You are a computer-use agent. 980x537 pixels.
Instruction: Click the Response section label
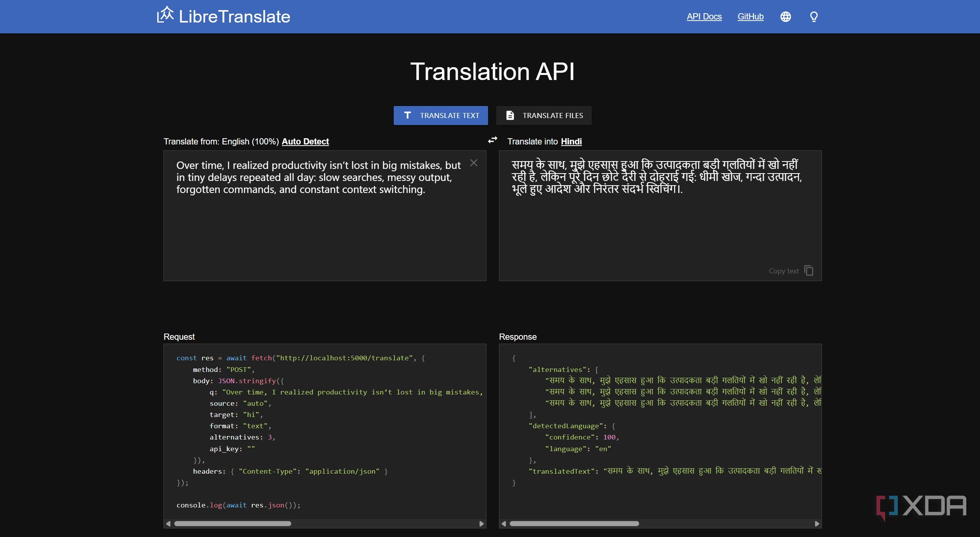tap(518, 337)
